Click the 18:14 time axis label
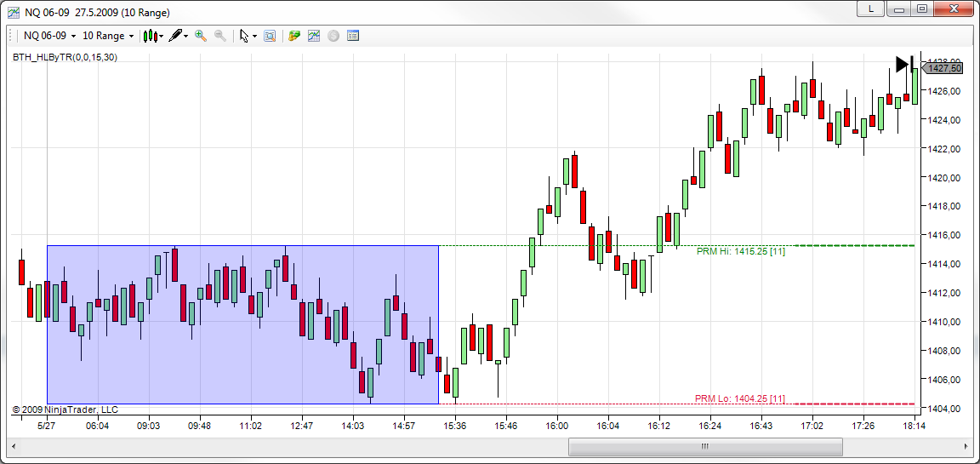This screenshot has width=980, height=464. pyautogui.click(x=915, y=426)
